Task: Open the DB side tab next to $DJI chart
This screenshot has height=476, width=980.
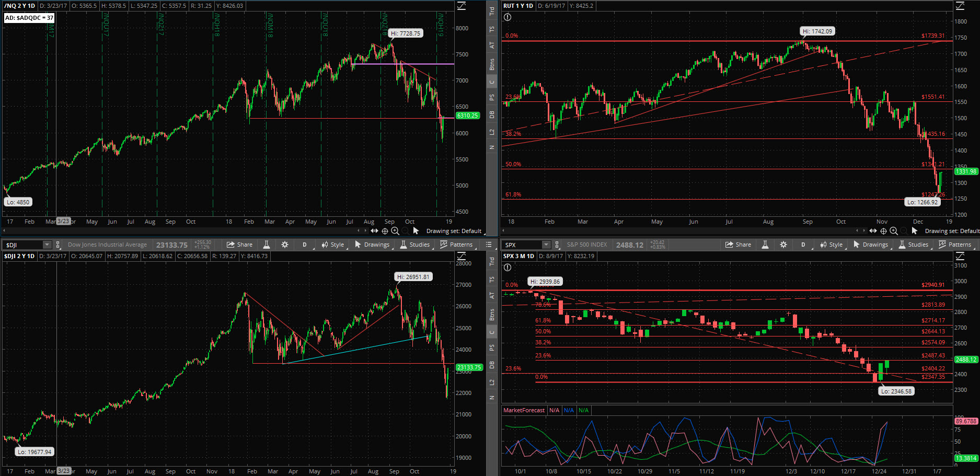Action: [x=492, y=365]
